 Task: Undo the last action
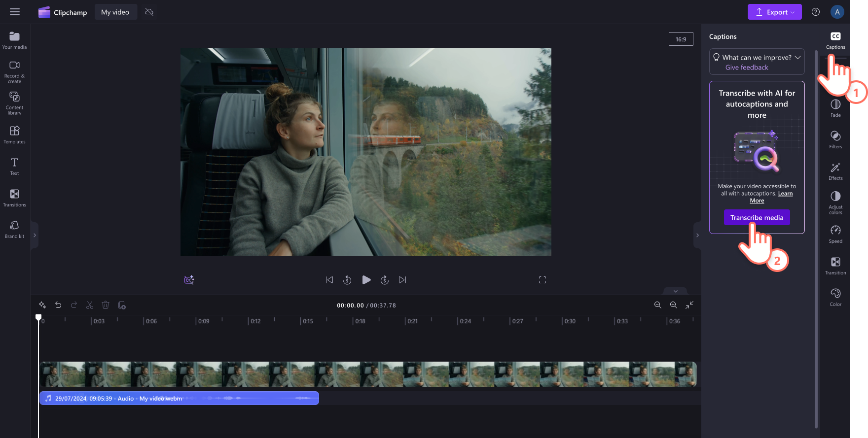(58, 305)
